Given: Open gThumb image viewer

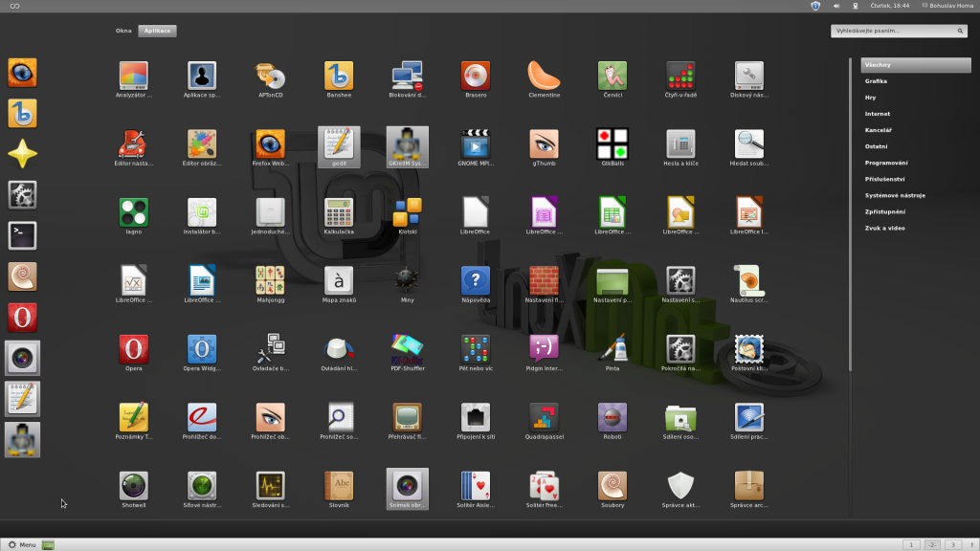Looking at the screenshot, I should click(x=544, y=147).
